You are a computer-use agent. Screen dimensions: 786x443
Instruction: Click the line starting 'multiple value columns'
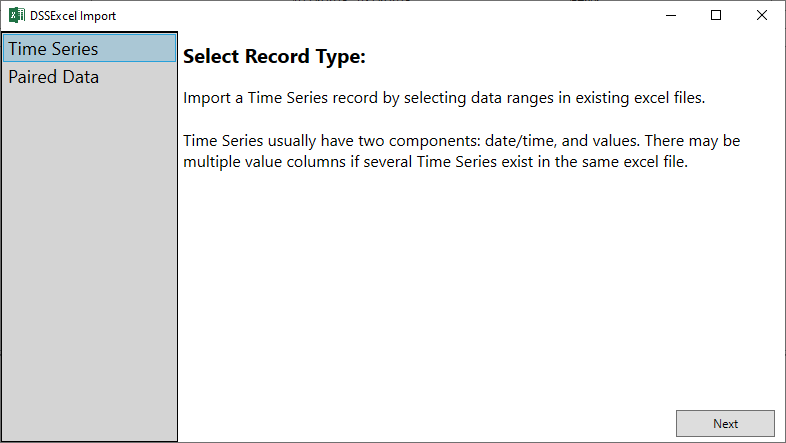(x=435, y=162)
